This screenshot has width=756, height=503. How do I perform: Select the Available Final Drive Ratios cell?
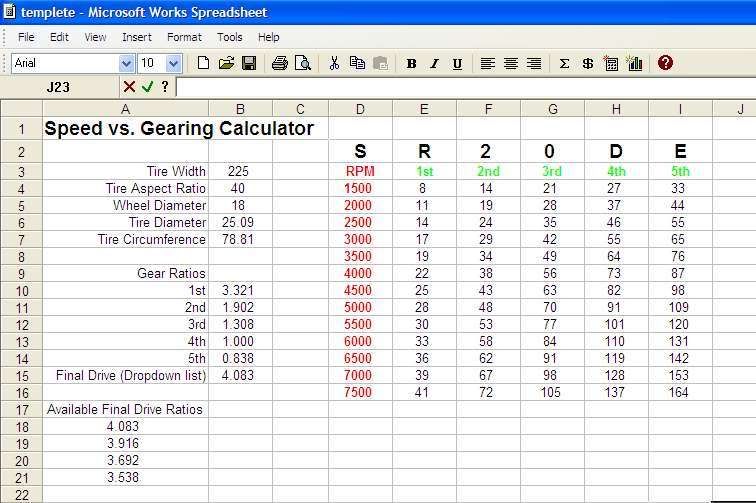tap(125, 409)
